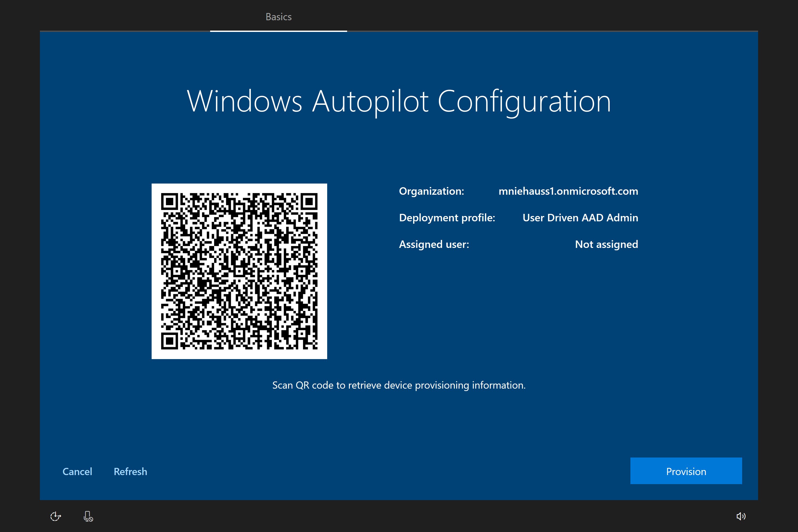Screen dimensions: 798x532
Task: Open the volume speaker icon
Action: pyautogui.click(x=741, y=516)
